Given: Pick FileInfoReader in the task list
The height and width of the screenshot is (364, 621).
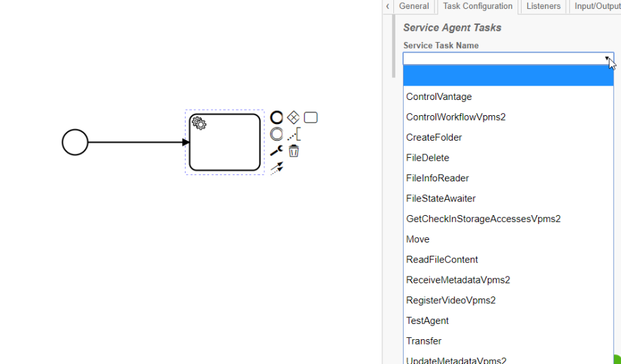Looking at the screenshot, I should coord(437,179).
